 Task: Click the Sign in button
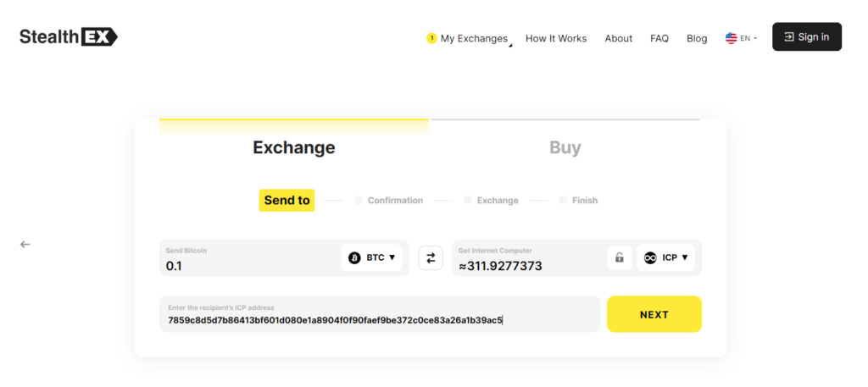click(x=807, y=37)
